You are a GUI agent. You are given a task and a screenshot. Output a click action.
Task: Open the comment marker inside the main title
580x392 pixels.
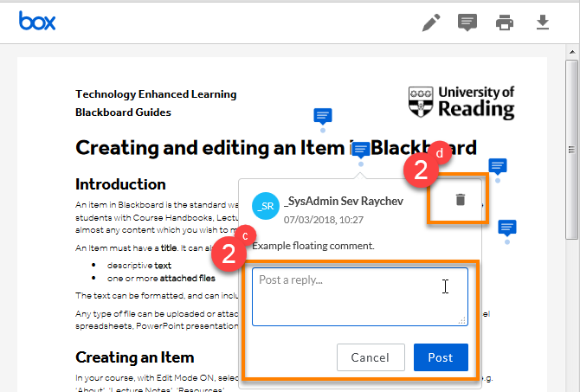361,151
